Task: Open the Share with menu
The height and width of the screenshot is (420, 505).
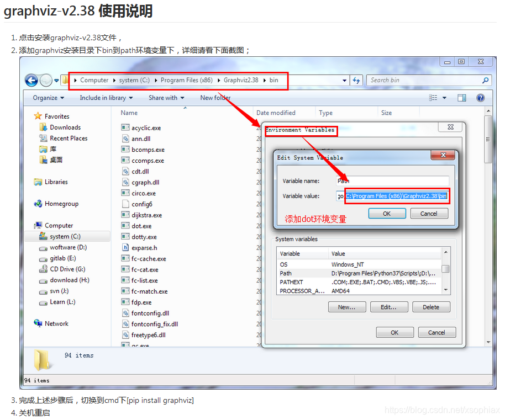Action: coord(166,98)
